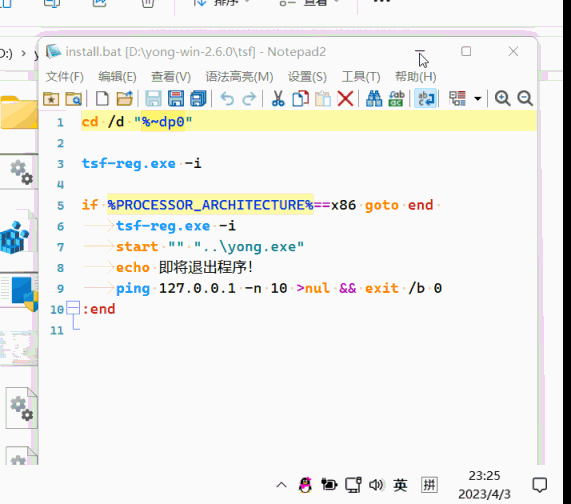The image size is (571, 504).
Task: Open the Add to Favorites toolbar icon
Action: point(51,99)
